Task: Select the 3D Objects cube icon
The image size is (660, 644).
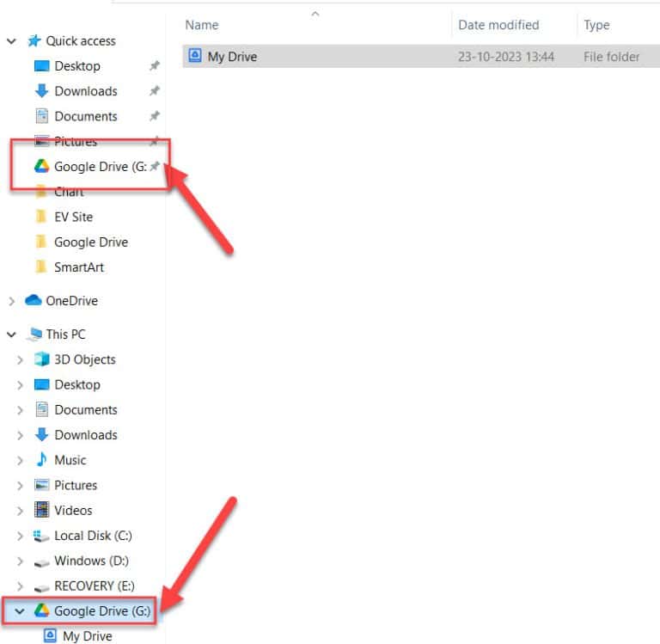Action: (41, 359)
